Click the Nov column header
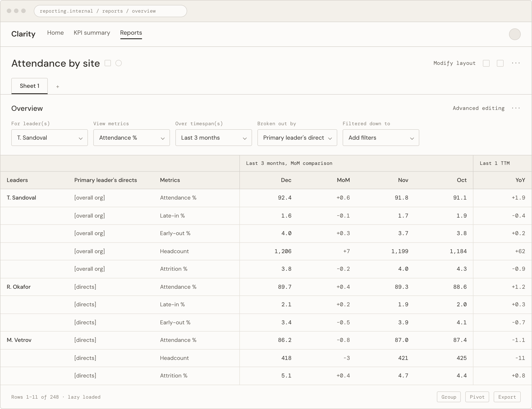532x409 pixels. 403,180
